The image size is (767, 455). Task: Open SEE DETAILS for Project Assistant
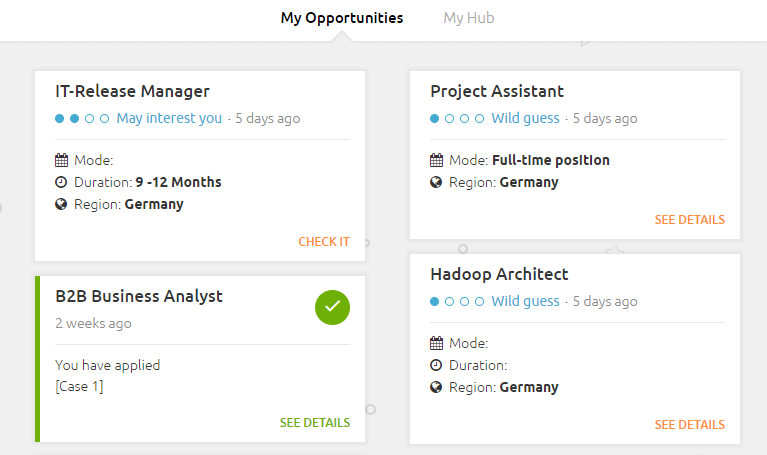point(690,220)
